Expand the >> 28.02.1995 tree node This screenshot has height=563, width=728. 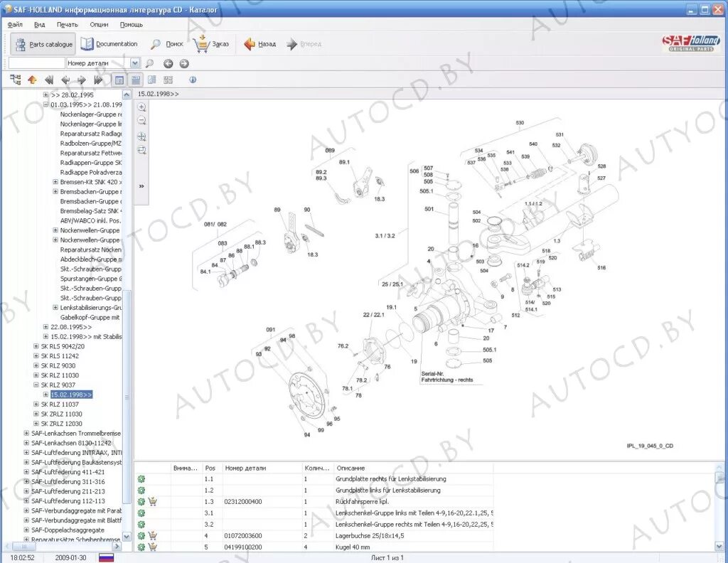tap(45, 95)
